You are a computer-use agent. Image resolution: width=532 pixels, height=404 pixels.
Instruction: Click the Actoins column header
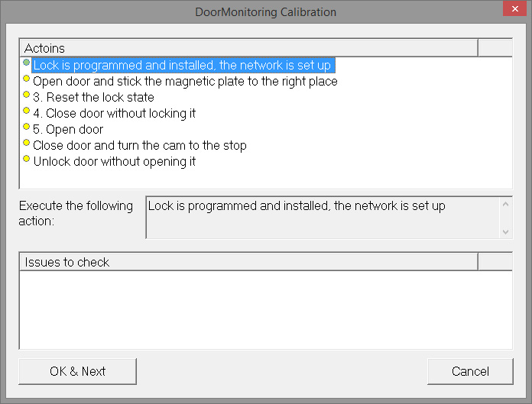(248, 48)
